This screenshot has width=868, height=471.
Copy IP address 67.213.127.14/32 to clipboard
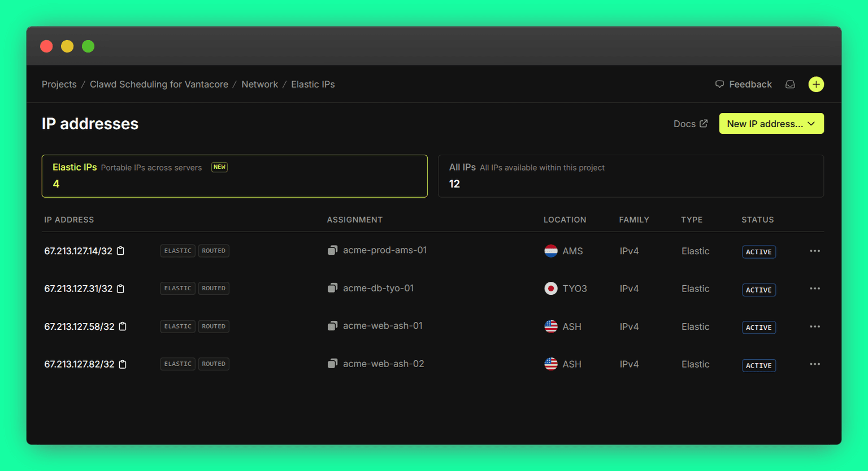coord(120,251)
